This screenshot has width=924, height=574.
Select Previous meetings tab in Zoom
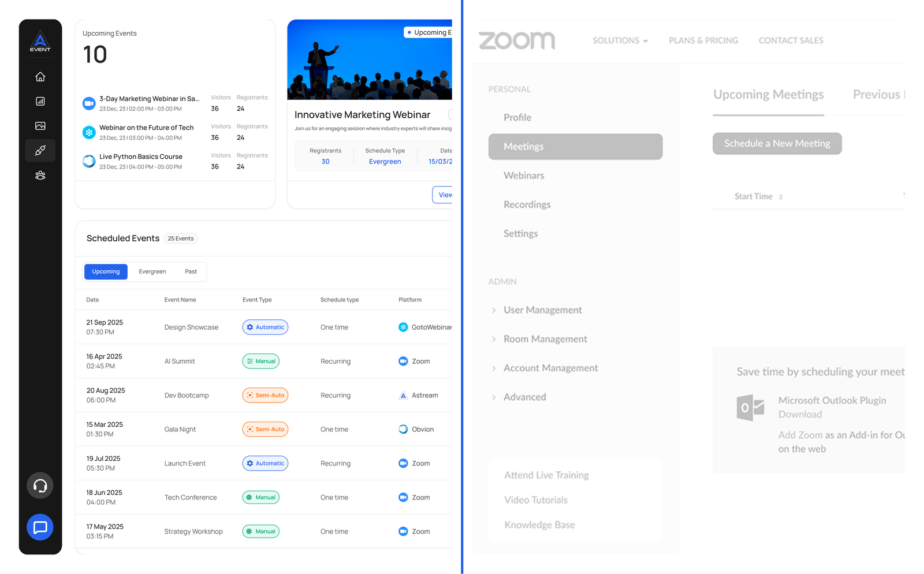click(878, 95)
